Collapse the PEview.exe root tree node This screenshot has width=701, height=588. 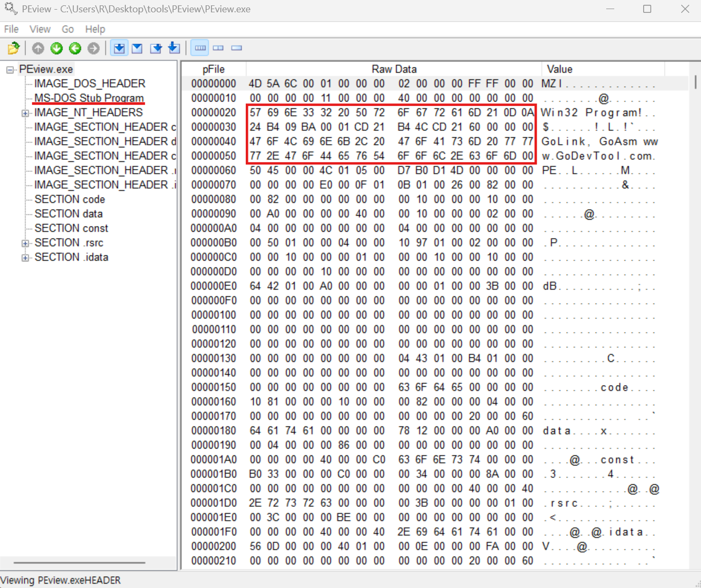click(10, 70)
